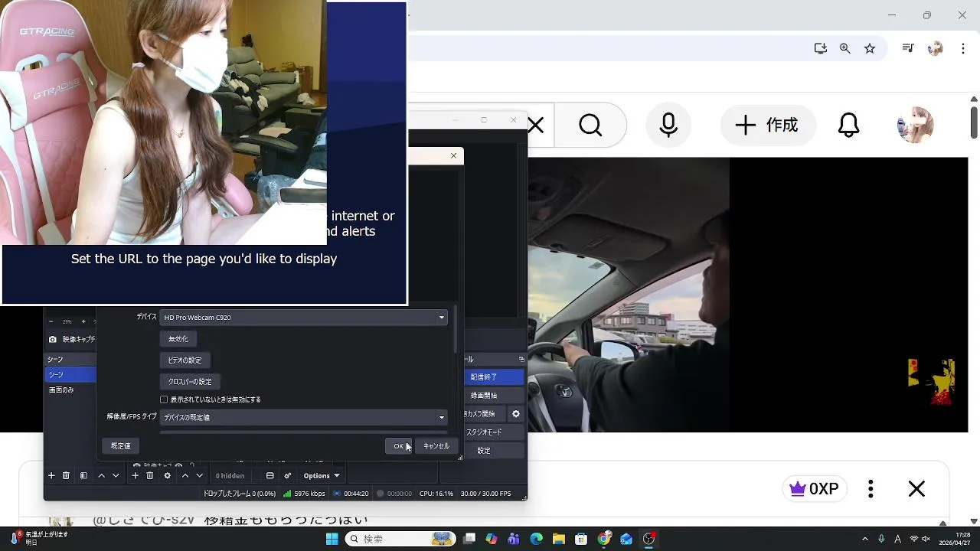Enable 表示されていないときは無効にする checkbox
Viewport: 980px width, 551px height.
tap(164, 399)
